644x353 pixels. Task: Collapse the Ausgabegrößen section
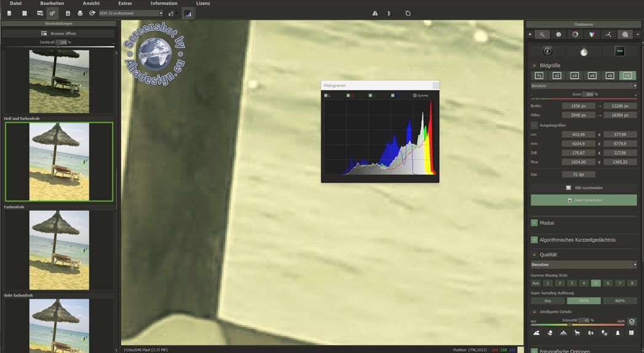534,125
